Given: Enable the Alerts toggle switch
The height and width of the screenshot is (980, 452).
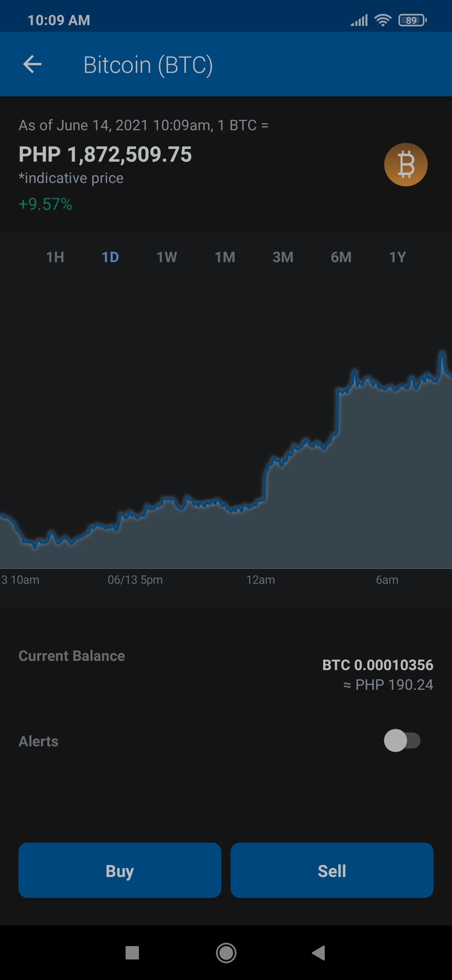Looking at the screenshot, I should point(402,740).
